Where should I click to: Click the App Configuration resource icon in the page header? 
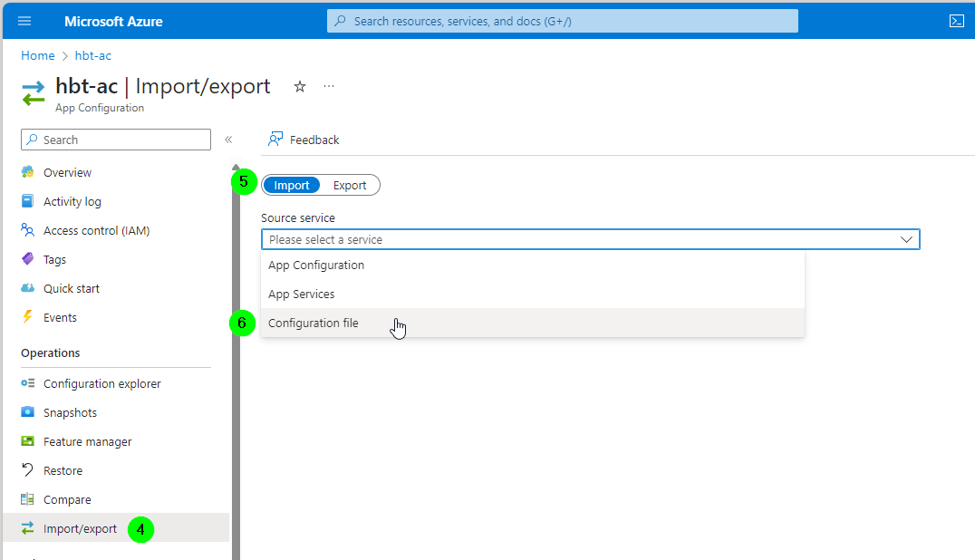click(x=33, y=94)
